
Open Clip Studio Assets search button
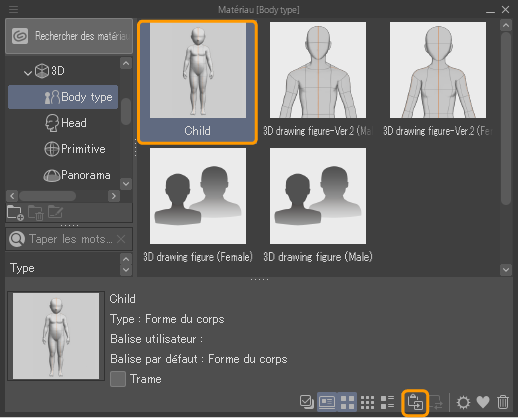pos(69,36)
